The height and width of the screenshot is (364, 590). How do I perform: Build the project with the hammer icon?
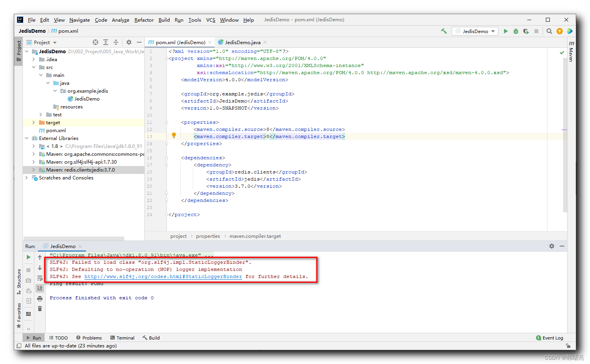(444, 31)
